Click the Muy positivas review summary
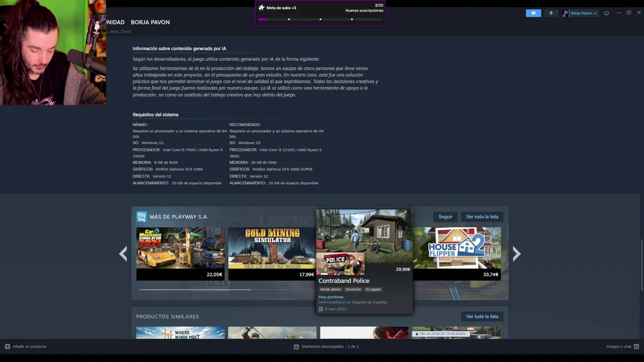Viewport: 644px width, 362px height. 331,297
